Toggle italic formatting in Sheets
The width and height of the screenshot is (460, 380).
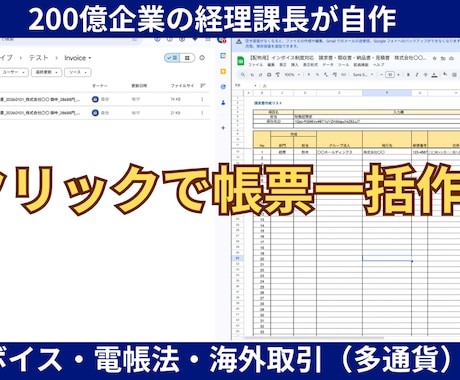pyautogui.click(x=417, y=75)
